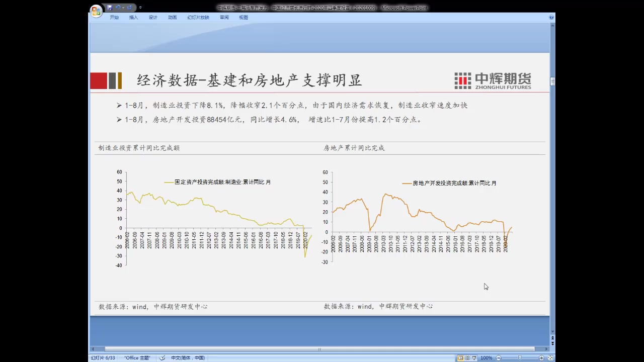This screenshot has width=644, height=362.
Task: Run spell check from status bar icon
Action: pos(162,358)
